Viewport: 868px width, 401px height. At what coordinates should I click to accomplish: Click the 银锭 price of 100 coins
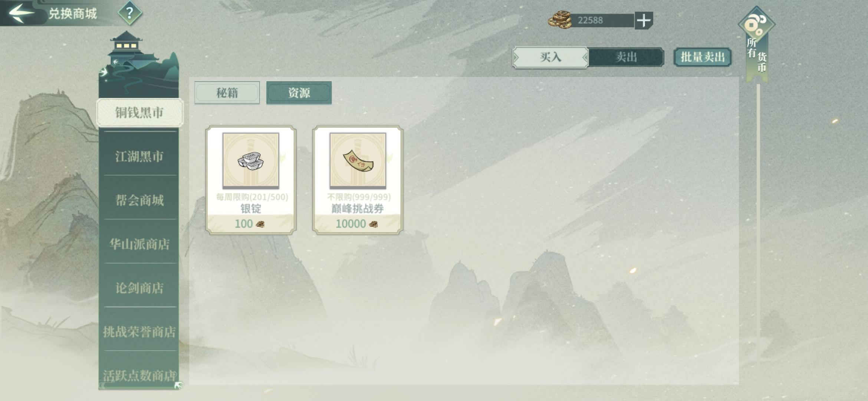250,224
